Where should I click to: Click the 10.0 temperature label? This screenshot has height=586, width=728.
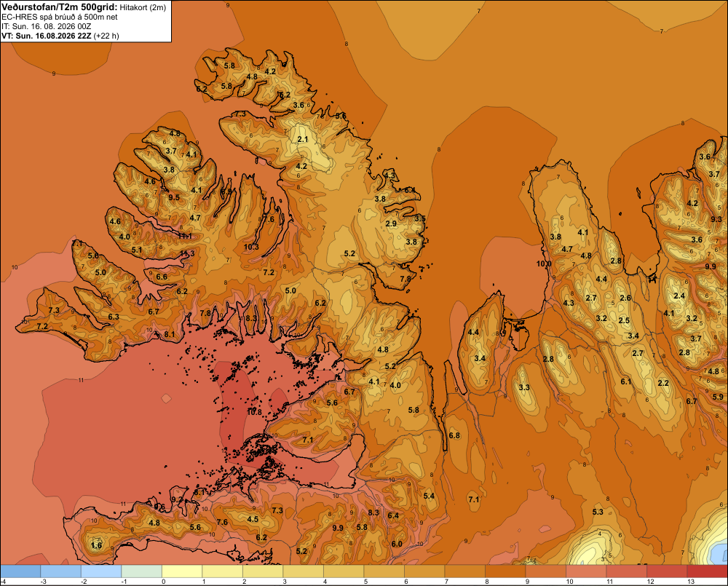tap(544, 264)
